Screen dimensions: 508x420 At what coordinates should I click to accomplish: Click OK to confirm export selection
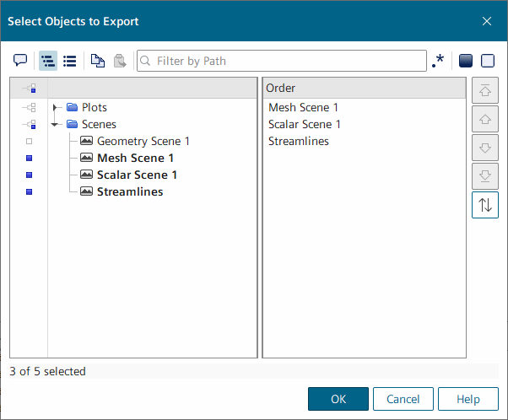point(338,399)
